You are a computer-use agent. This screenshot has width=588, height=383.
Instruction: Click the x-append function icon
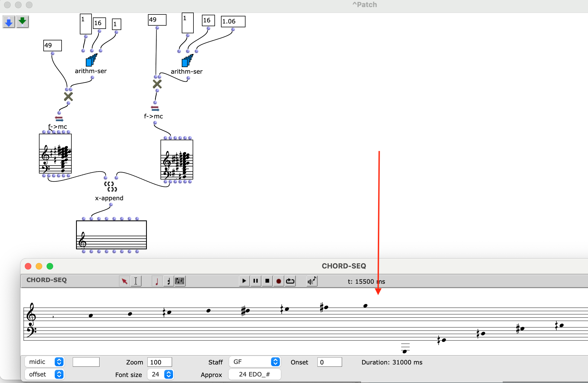[x=110, y=186]
